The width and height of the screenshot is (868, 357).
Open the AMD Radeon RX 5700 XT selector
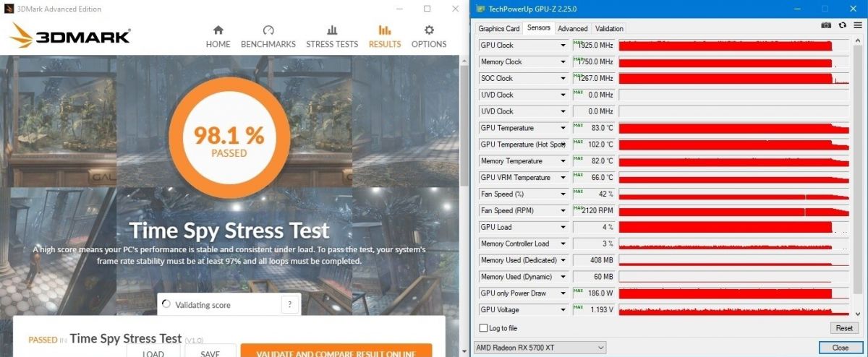coord(540,348)
